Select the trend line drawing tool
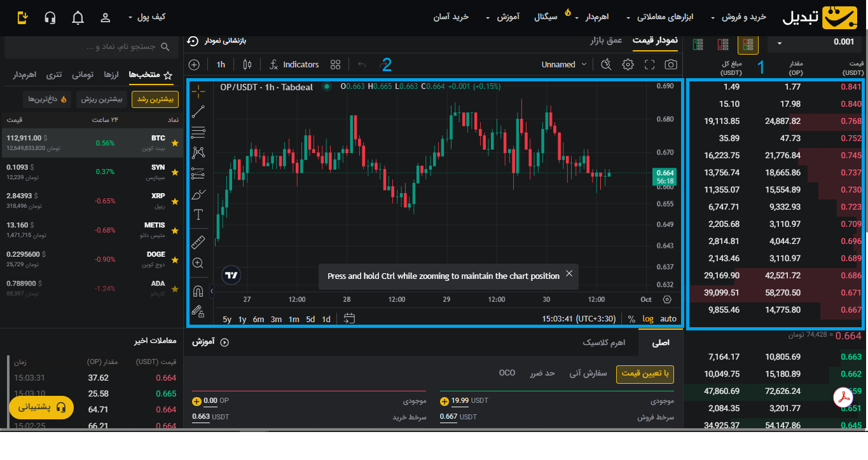This screenshot has width=868, height=460. [x=198, y=112]
